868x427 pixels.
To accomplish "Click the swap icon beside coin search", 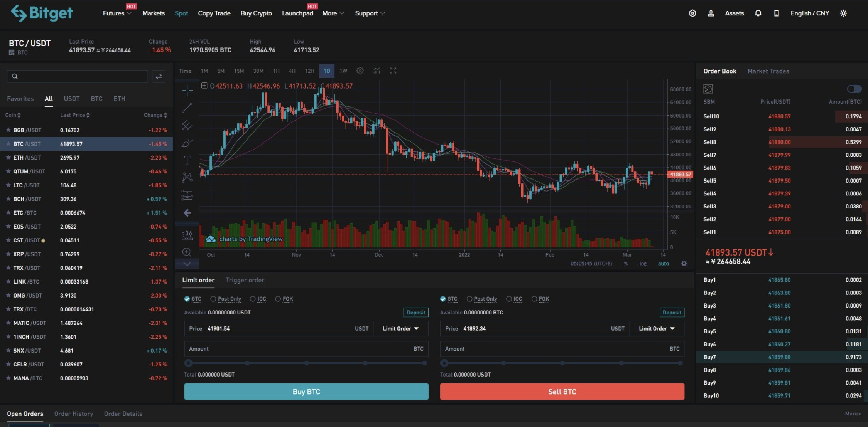I will coord(159,76).
